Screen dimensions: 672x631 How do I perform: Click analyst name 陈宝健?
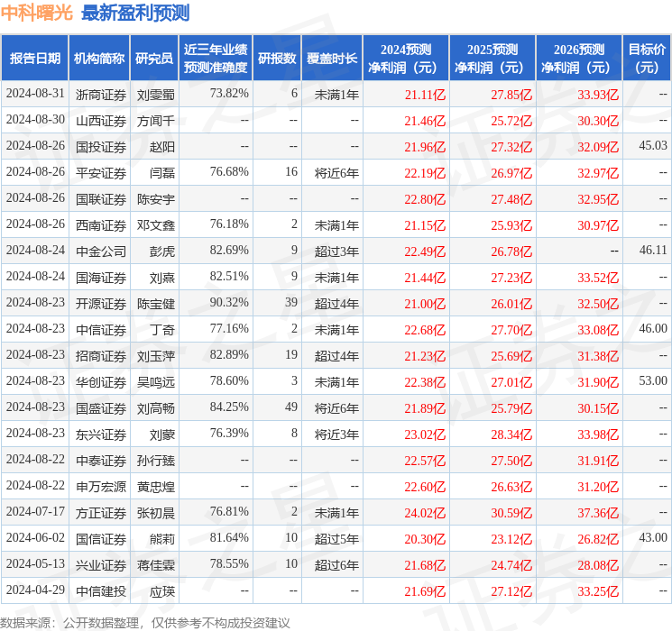155,304
